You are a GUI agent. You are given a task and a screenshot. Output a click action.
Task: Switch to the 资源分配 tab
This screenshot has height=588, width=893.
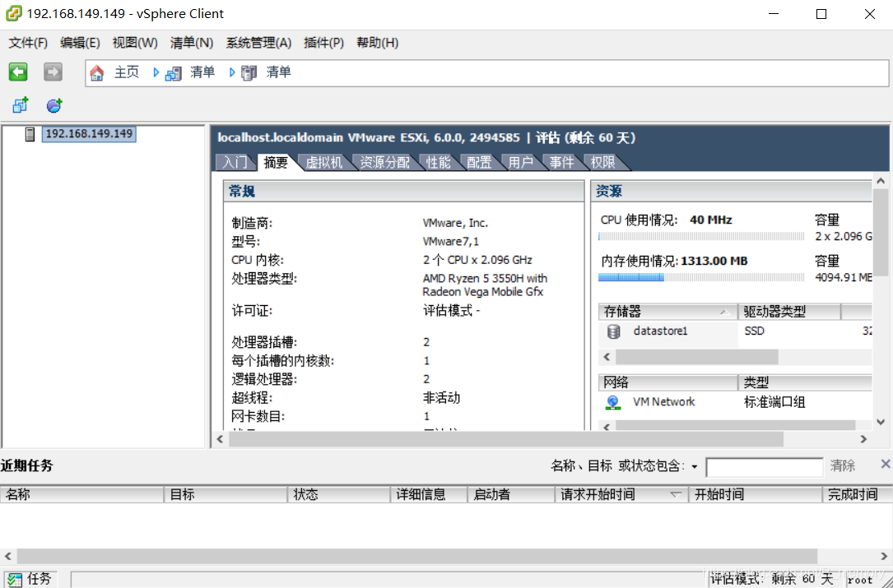tap(385, 162)
